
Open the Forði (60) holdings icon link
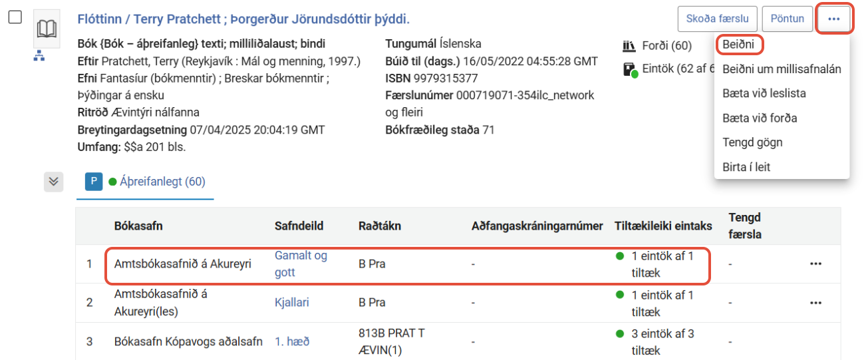(629, 46)
